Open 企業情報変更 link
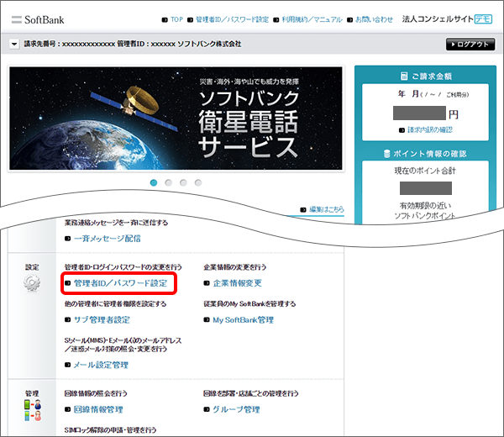 point(237,283)
